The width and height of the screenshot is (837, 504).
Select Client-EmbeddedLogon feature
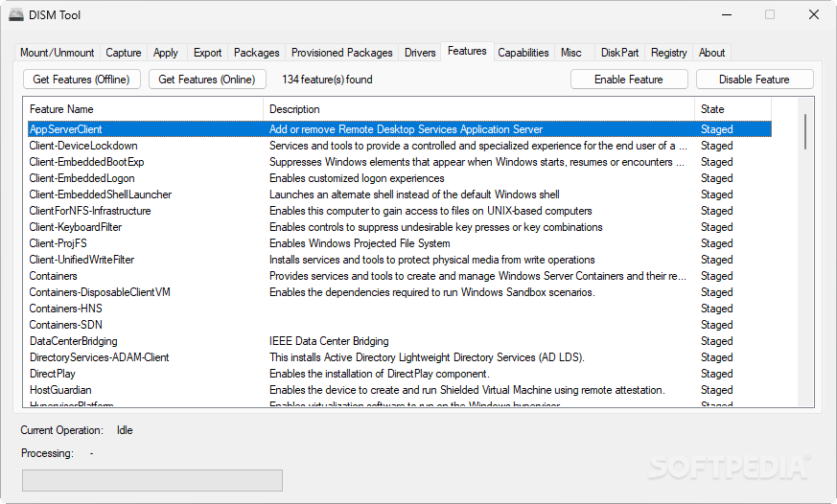(399, 178)
